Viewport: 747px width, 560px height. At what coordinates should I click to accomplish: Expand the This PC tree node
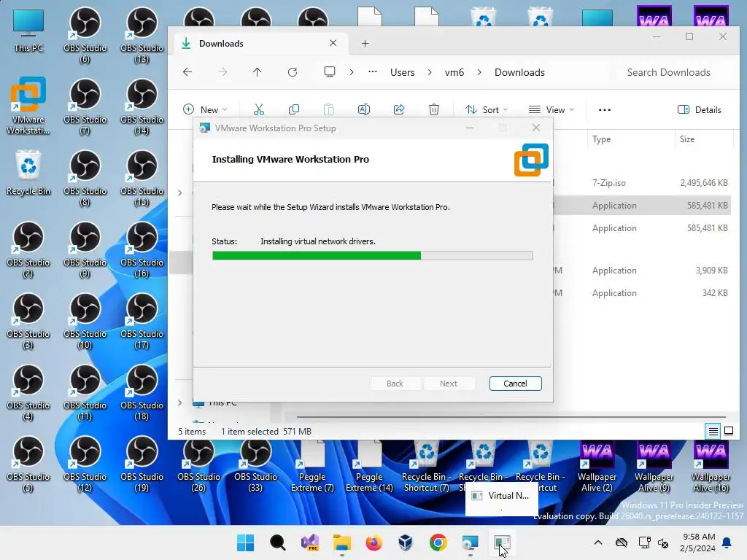(x=179, y=402)
